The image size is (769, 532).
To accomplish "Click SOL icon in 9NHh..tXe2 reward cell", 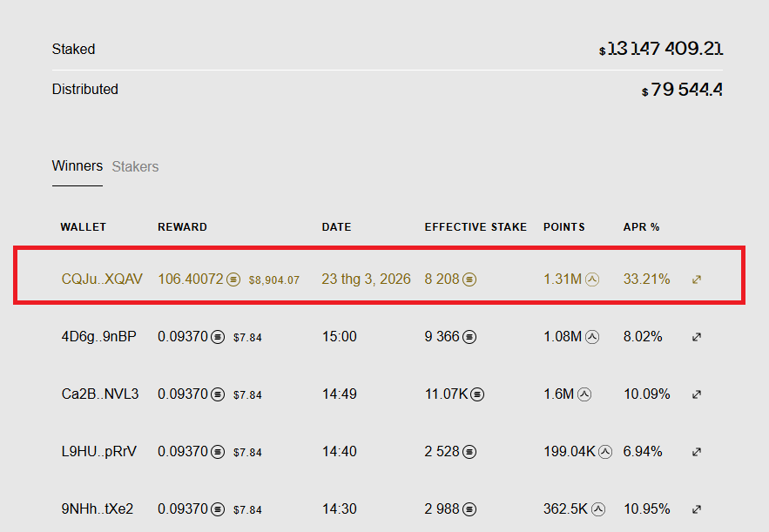I will tap(218, 509).
